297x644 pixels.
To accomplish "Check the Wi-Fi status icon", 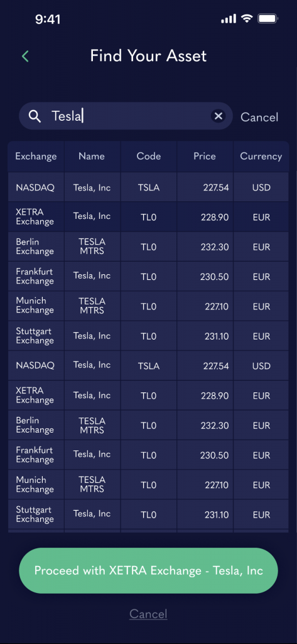I will (247, 18).
